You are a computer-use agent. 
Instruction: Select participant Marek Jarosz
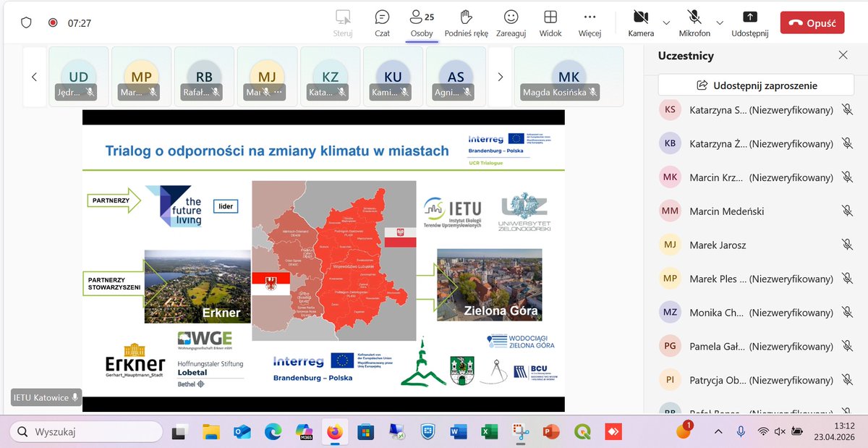pyautogui.click(x=756, y=245)
